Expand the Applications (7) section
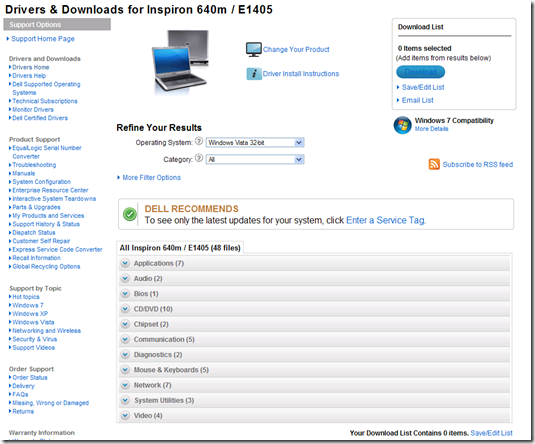 (x=314, y=263)
